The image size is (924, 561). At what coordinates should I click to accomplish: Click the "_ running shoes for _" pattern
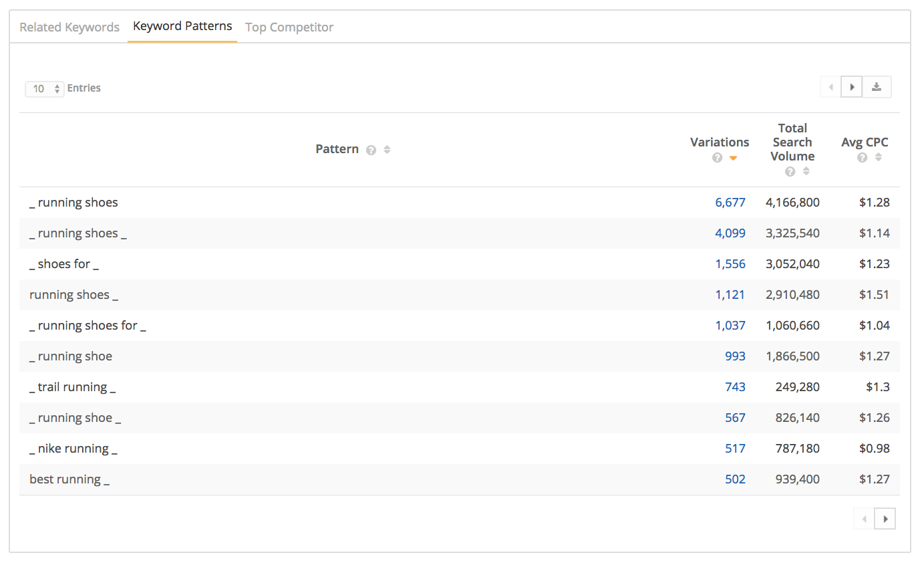[x=88, y=326]
